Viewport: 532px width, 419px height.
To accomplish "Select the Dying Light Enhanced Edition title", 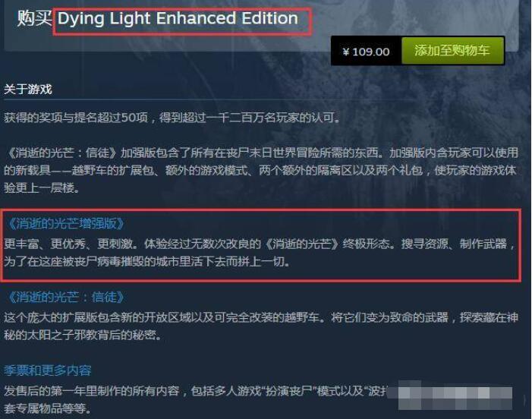I will [178, 18].
